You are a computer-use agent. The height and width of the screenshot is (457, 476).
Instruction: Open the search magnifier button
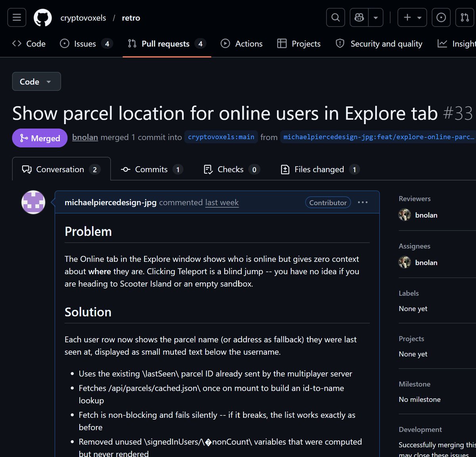pos(336,17)
